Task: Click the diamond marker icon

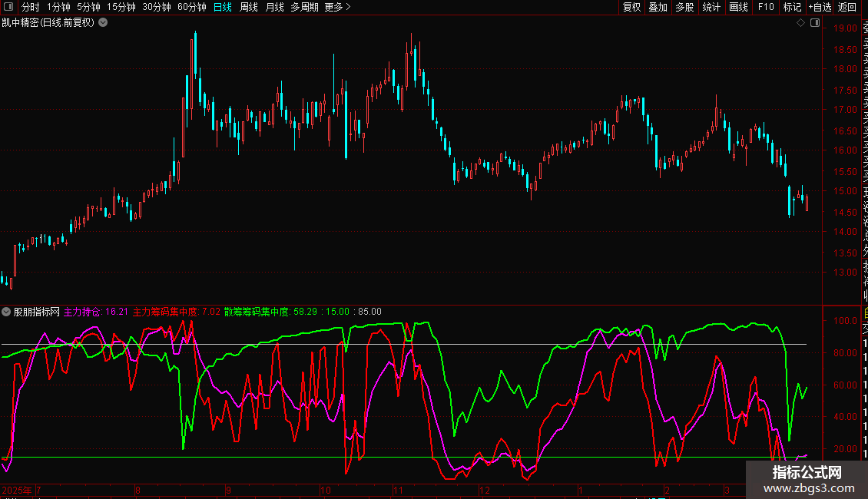Action: 800,23
